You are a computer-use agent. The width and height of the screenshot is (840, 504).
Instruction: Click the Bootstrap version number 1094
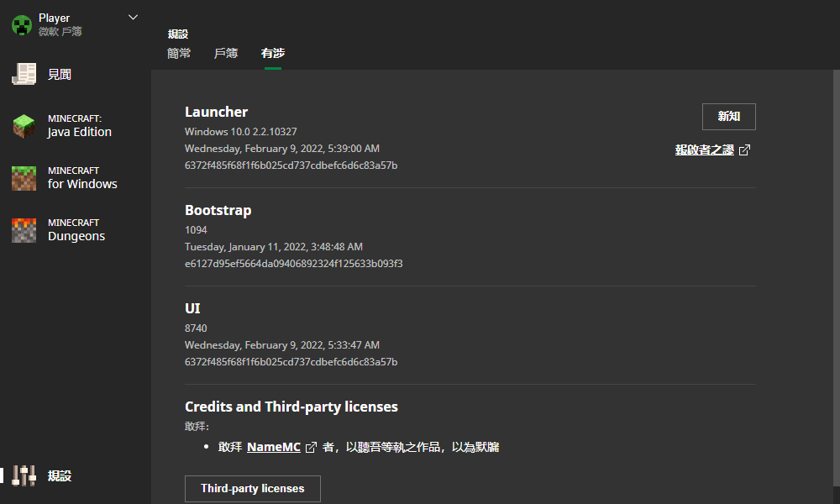pos(196,230)
